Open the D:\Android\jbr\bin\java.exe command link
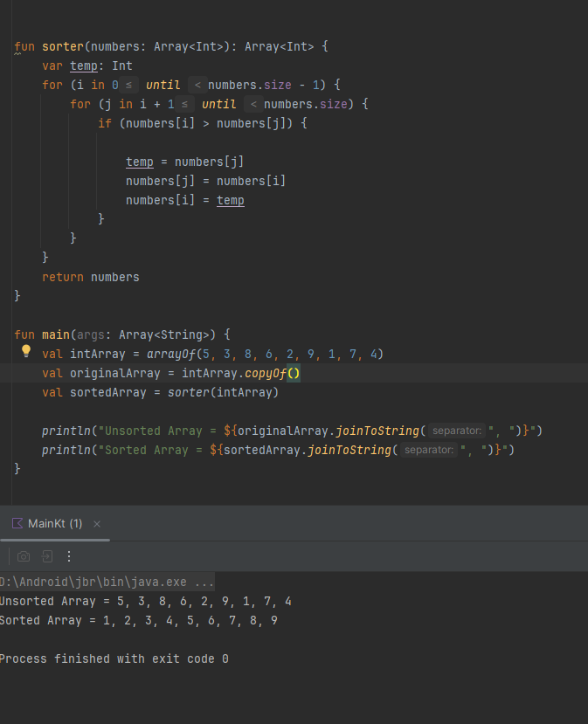This screenshot has width=588, height=724. coord(107,582)
